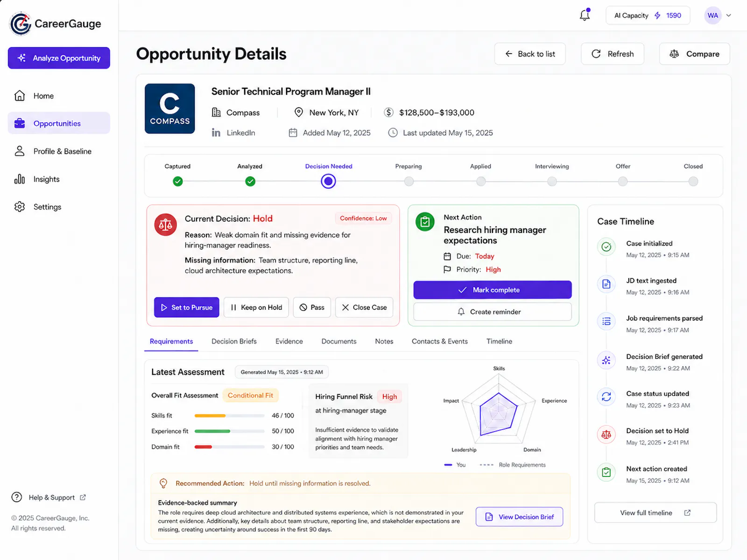Click the red decision scales icon
The image size is (747, 560).
point(166,224)
